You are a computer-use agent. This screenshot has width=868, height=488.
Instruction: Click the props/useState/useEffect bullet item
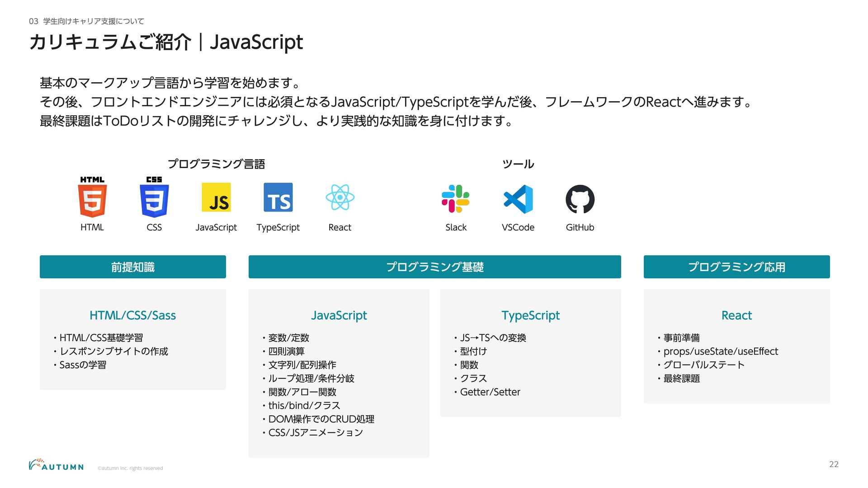(720, 352)
